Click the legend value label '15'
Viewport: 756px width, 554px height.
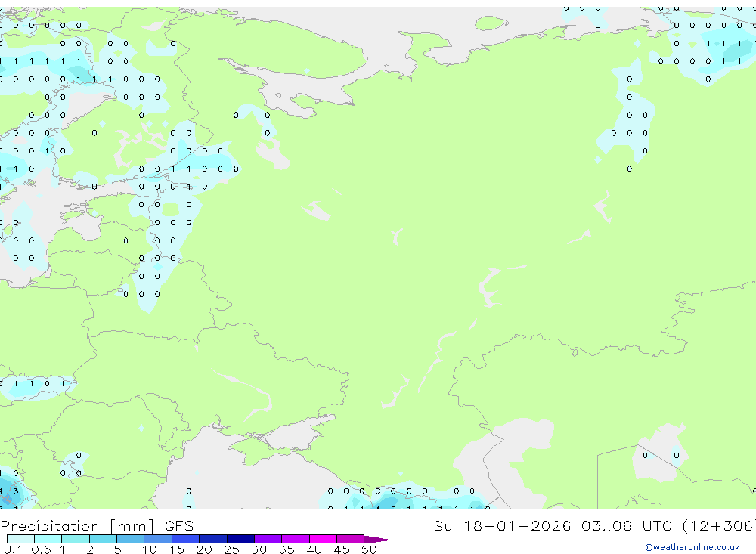pyautogui.click(x=176, y=549)
